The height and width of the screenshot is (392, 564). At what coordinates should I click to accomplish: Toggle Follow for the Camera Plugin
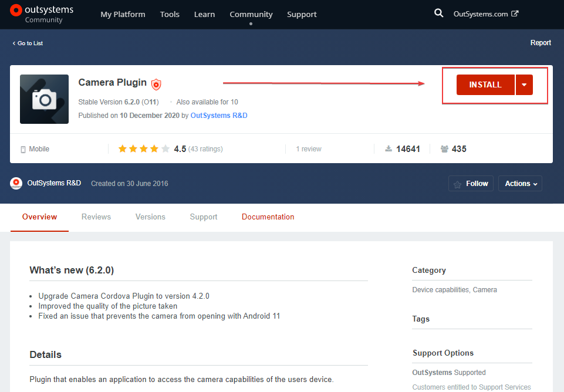[x=470, y=183]
